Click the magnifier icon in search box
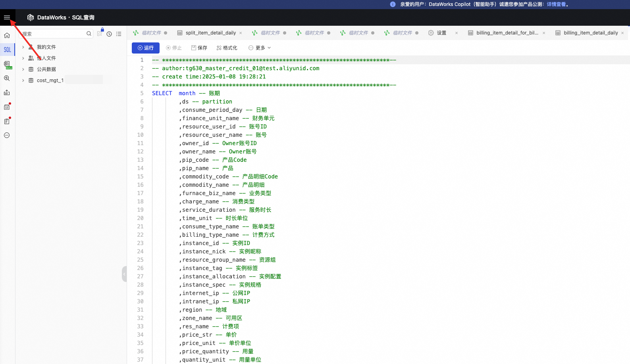This screenshot has width=630, height=364. (89, 34)
